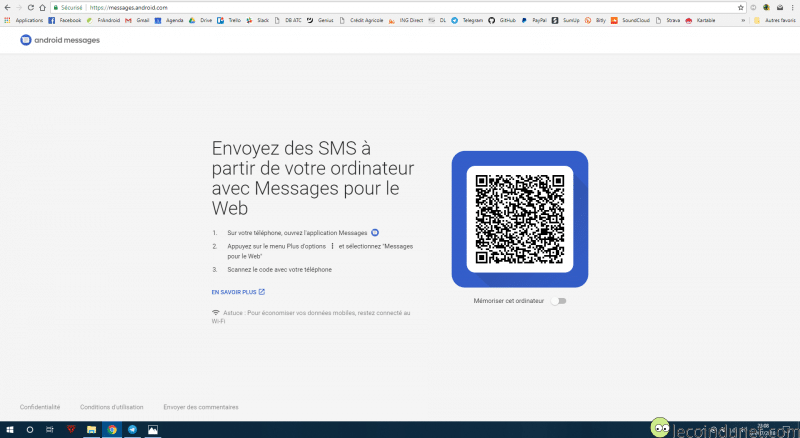The image size is (800, 438).
Task: Open the DL bookmark
Action: 437,20
